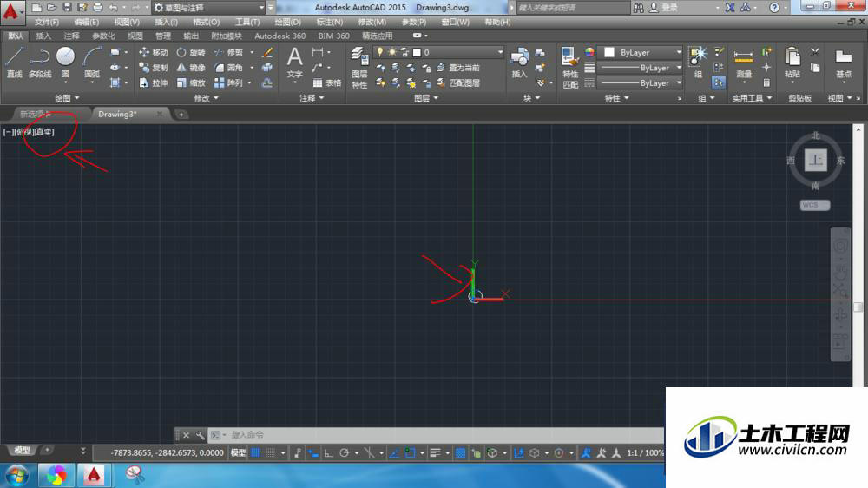Click the object color wheel swatch

(x=589, y=52)
